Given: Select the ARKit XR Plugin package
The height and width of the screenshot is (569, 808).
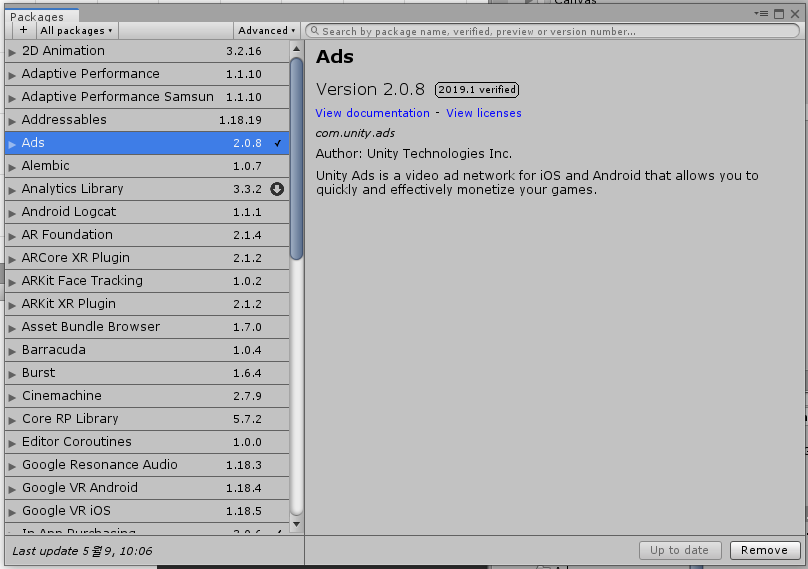Looking at the screenshot, I should tap(147, 304).
